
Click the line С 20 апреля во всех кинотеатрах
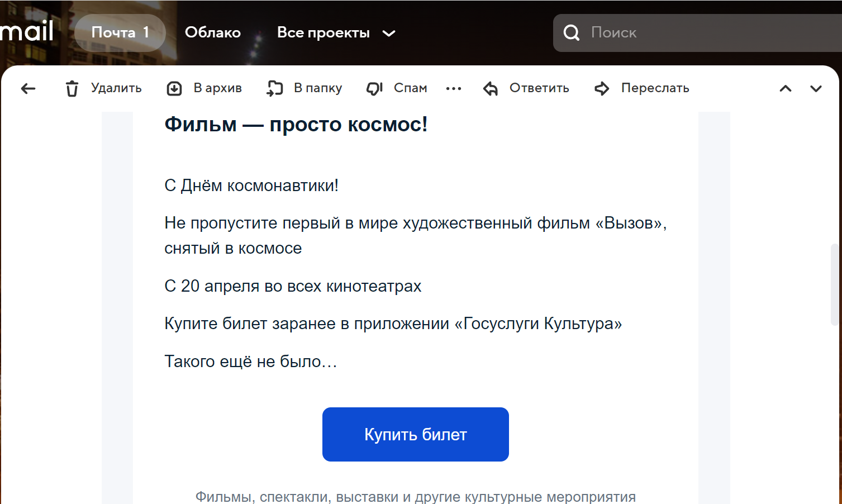pyautogui.click(x=293, y=286)
